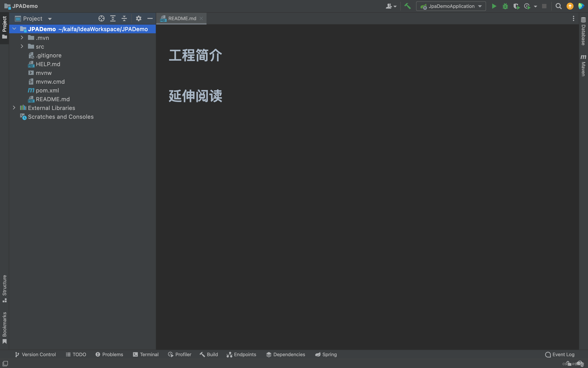The width and height of the screenshot is (588, 368).
Task: Build project with the hammer icon
Action: (408, 6)
